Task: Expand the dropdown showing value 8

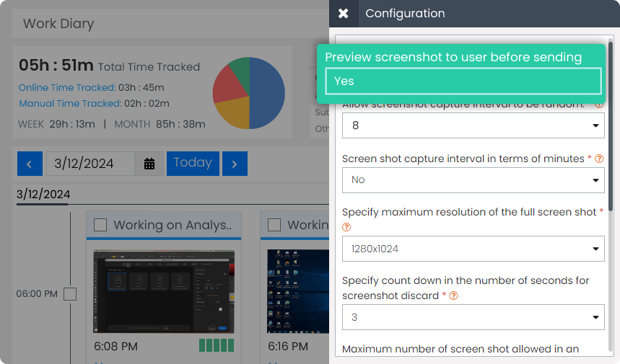Action: [473, 125]
